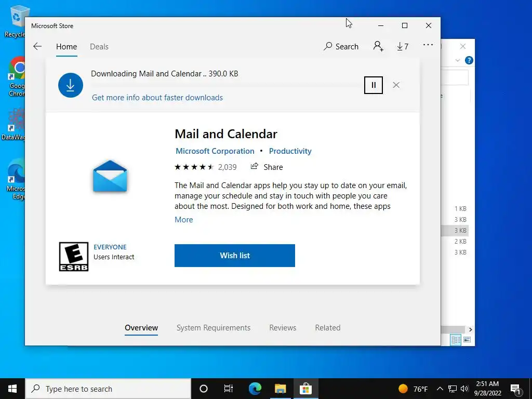Open the volume tray icon
Image resolution: width=532 pixels, height=399 pixels.
coord(464,389)
